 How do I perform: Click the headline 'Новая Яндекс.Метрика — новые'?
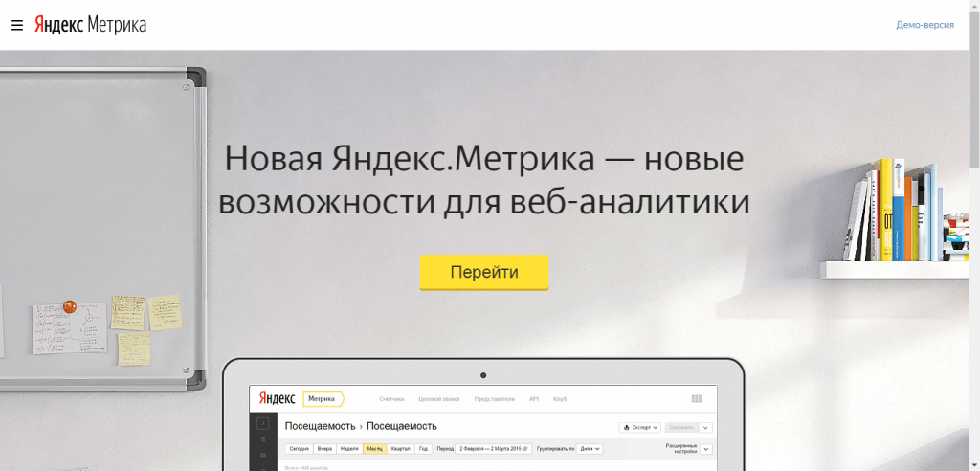coord(483,158)
